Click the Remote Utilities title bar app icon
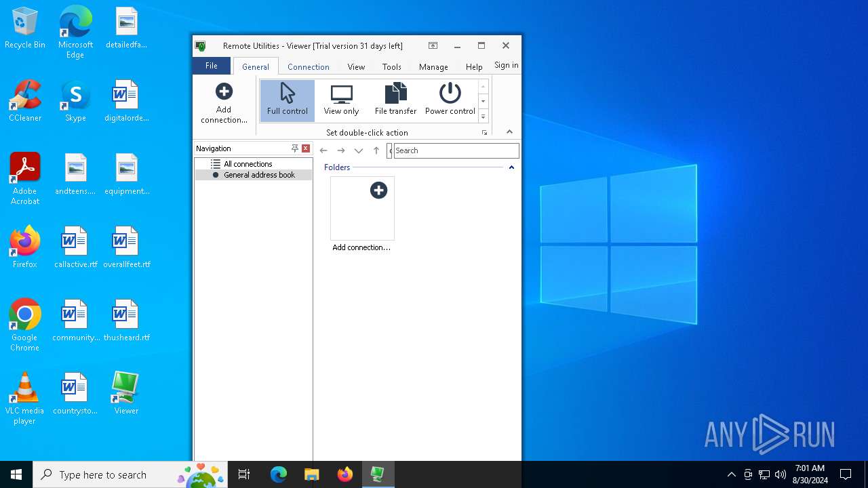Viewport: 868px width, 488px height. click(201, 46)
